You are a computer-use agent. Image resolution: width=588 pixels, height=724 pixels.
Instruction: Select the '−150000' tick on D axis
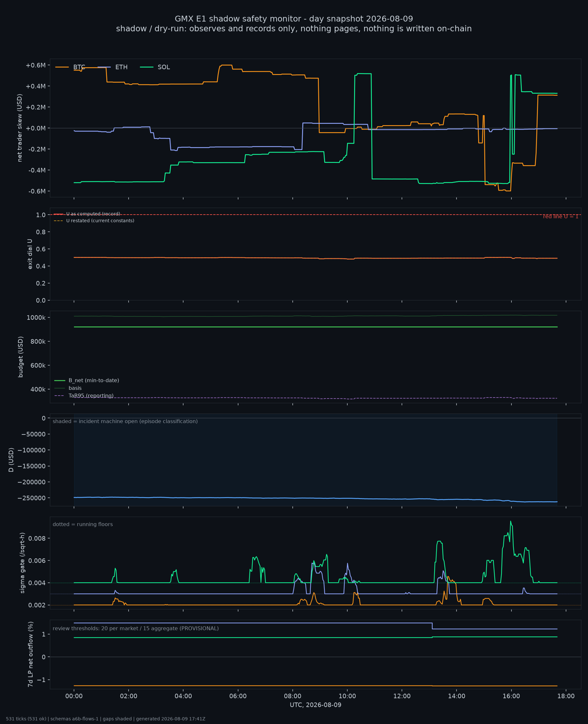point(32,466)
